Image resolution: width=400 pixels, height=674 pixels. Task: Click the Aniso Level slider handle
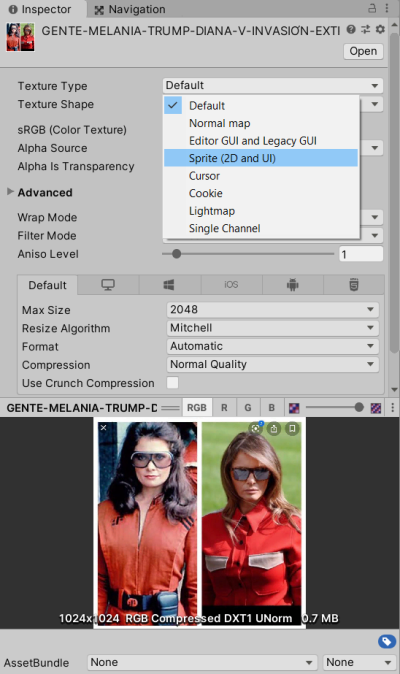176,254
